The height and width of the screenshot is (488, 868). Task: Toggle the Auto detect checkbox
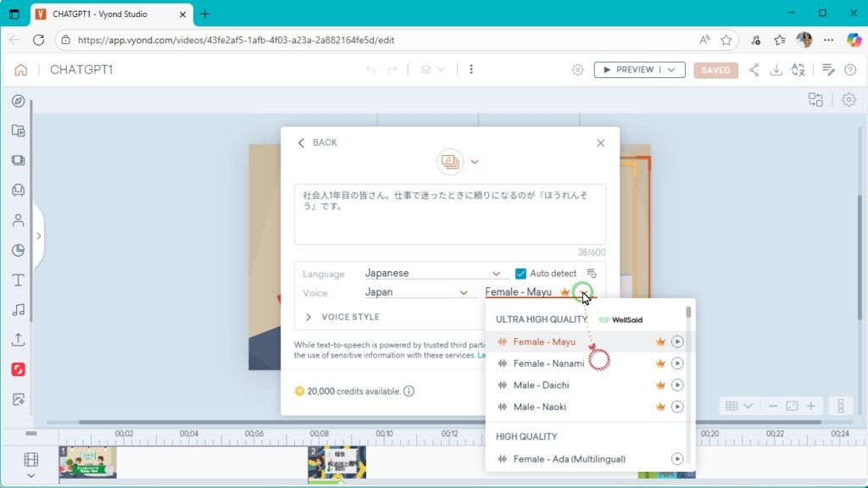coord(520,274)
